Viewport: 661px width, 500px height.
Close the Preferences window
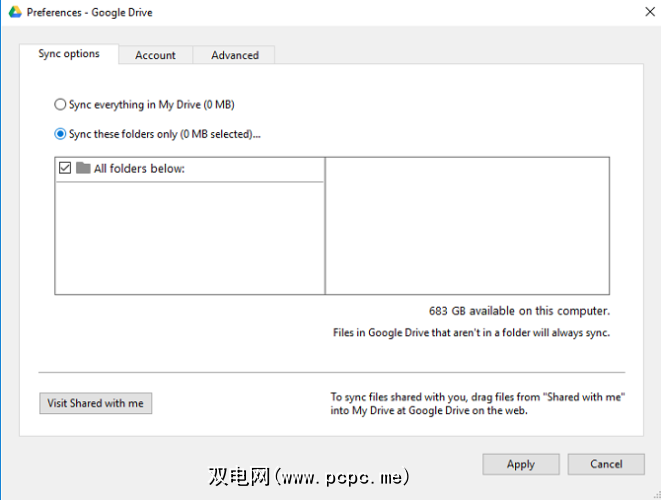coord(650,12)
